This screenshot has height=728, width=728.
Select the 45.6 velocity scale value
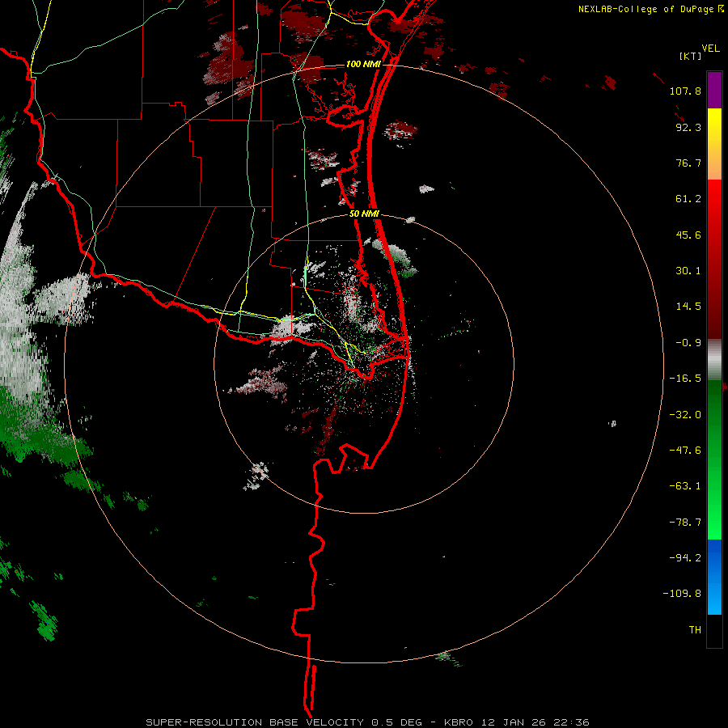pos(688,235)
